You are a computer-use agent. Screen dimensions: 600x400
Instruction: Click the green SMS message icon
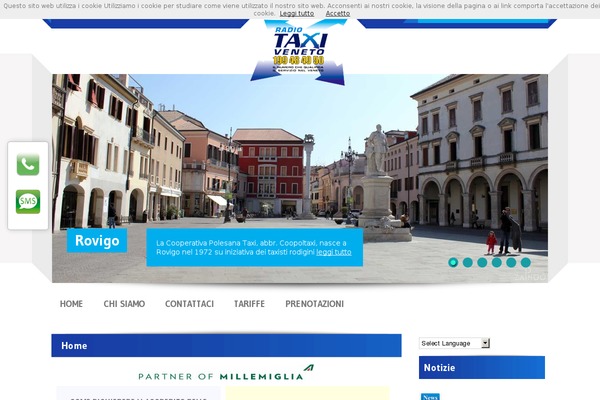[x=28, y=202]
